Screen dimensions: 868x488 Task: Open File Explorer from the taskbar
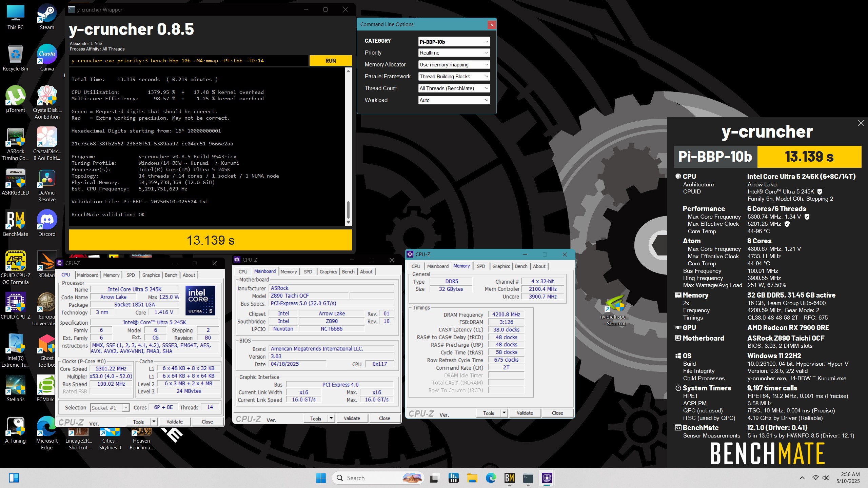click(x=472, y=478)
